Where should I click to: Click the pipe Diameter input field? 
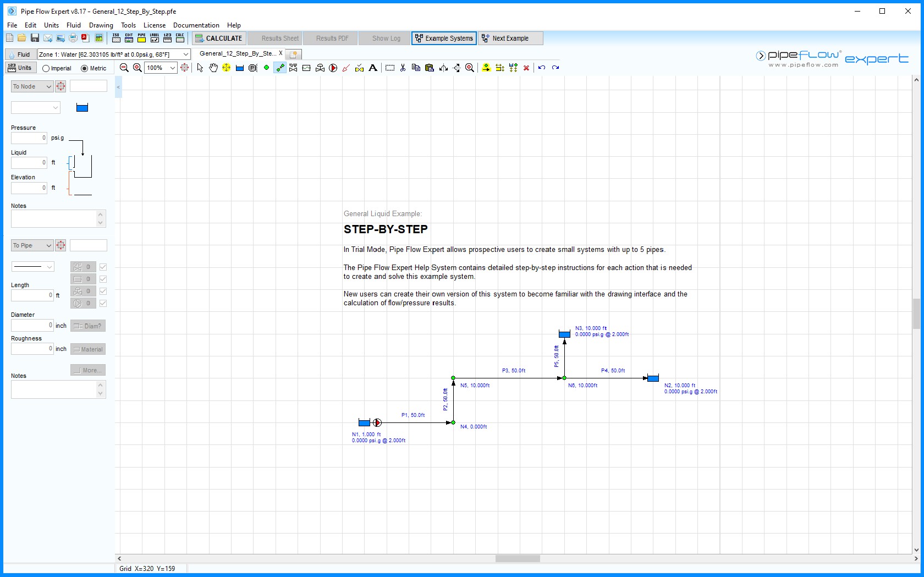coord(32,325)
